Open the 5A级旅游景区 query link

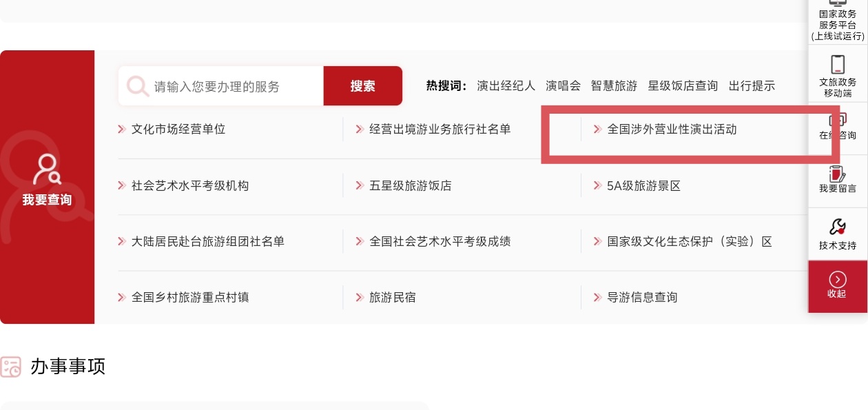643,185
